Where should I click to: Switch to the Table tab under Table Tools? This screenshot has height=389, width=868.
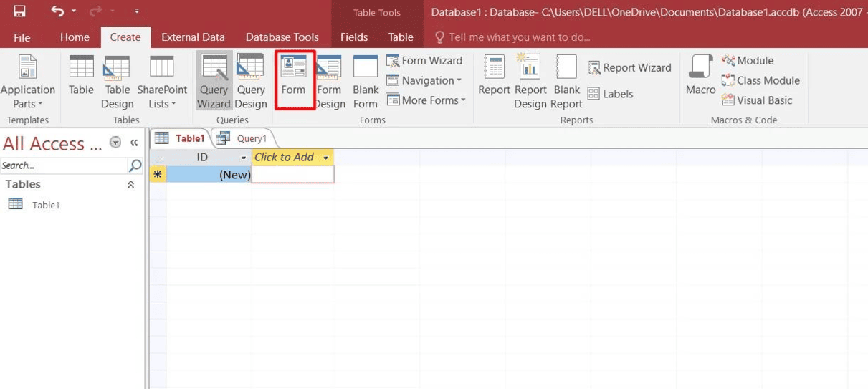[x=401, y=37]
